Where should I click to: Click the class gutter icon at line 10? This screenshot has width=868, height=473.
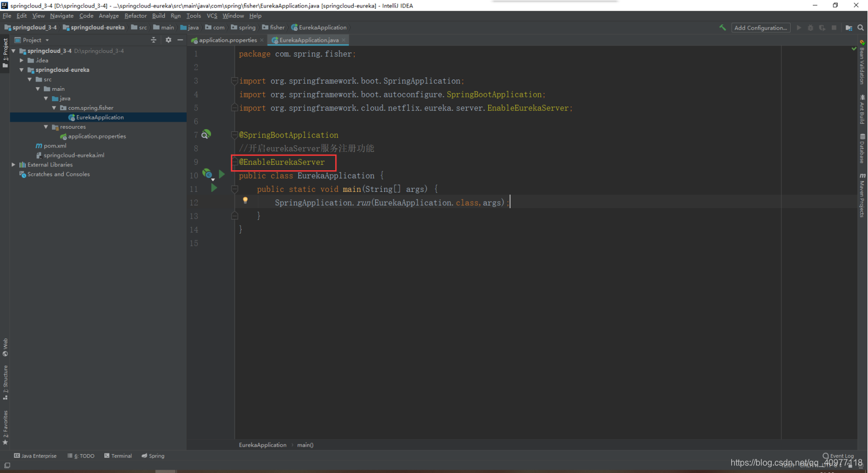pyautogui.click(x=208, y=174)
